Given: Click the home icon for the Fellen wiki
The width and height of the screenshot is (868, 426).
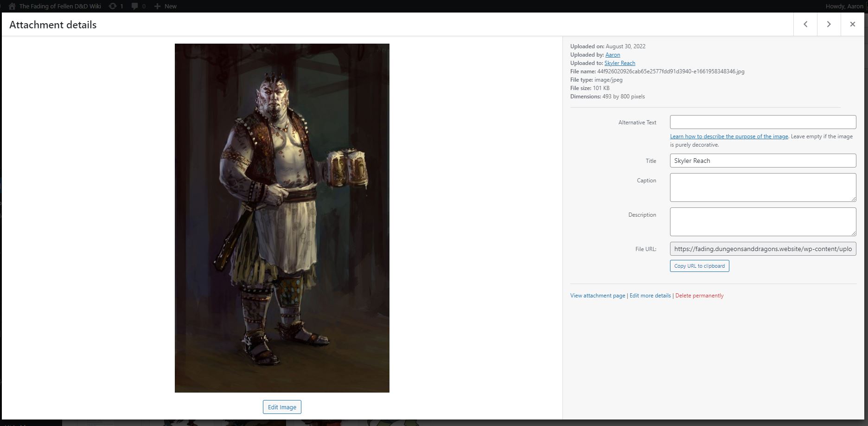Looking at the screenshot, I should point(12,6).
